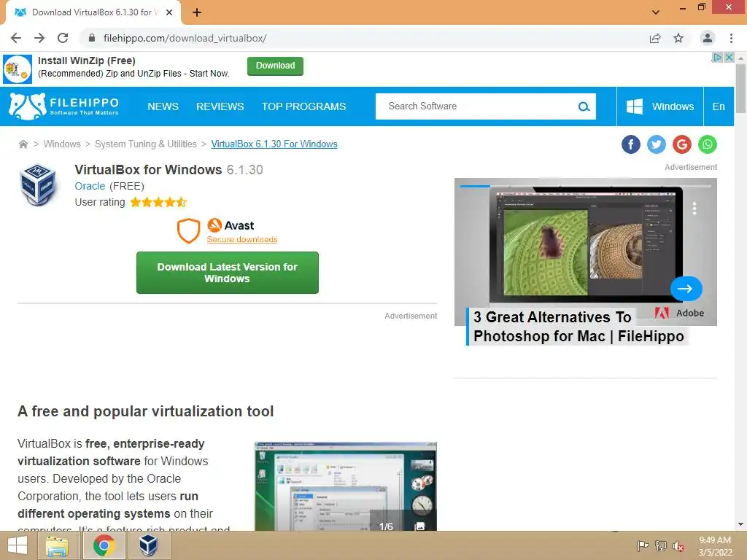Share the page on Google

tap(682, 144)
